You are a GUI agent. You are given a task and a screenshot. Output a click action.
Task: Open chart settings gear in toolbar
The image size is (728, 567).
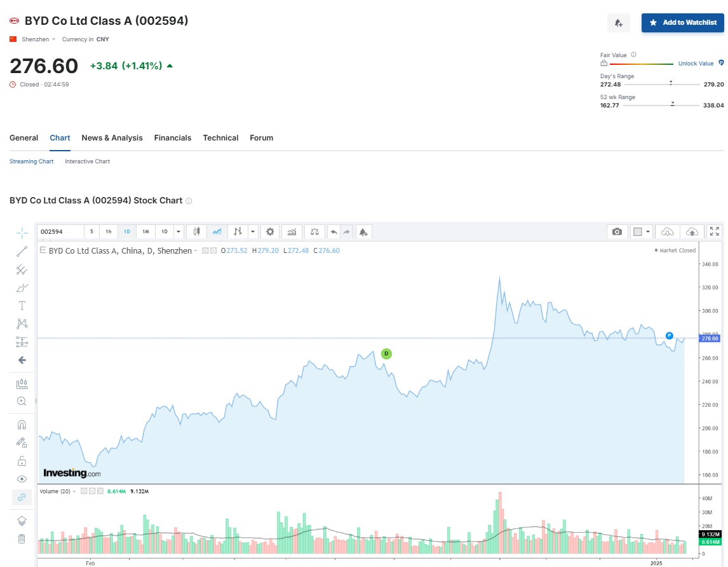pos(270,231)
